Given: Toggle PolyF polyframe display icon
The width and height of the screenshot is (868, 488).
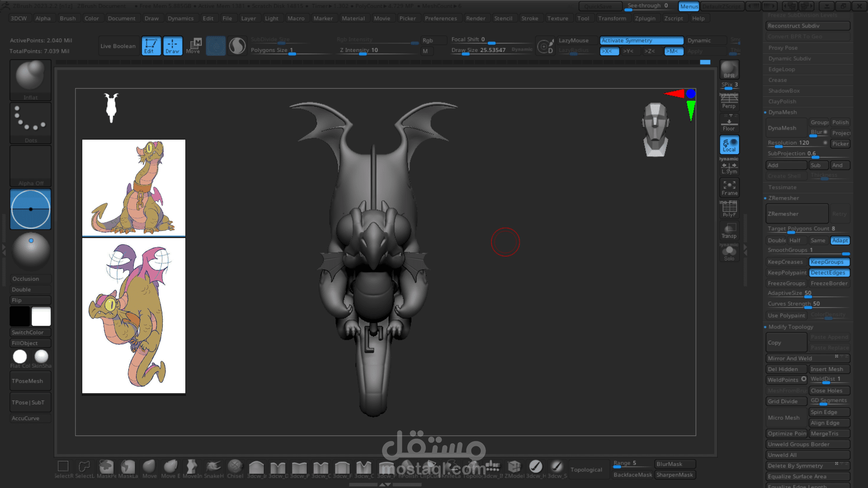Looking at the screenshot, I should tap(729, 209).
